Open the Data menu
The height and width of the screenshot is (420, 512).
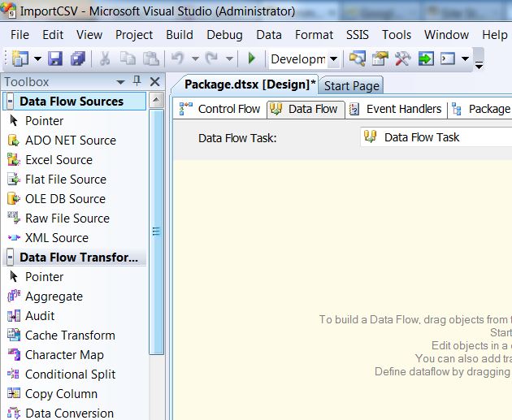pyautogui.click(x=269, y=35)
